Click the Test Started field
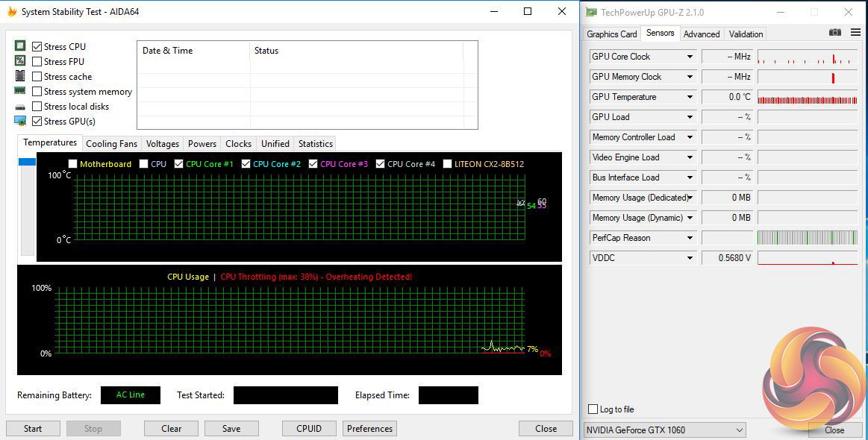 [x=285, y=395]
